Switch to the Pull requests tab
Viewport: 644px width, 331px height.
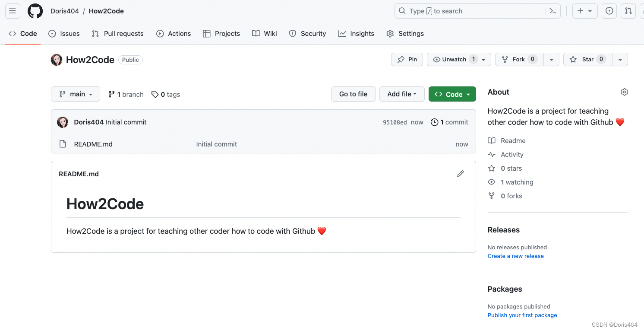pyautogui.click(x=117, y=34)
